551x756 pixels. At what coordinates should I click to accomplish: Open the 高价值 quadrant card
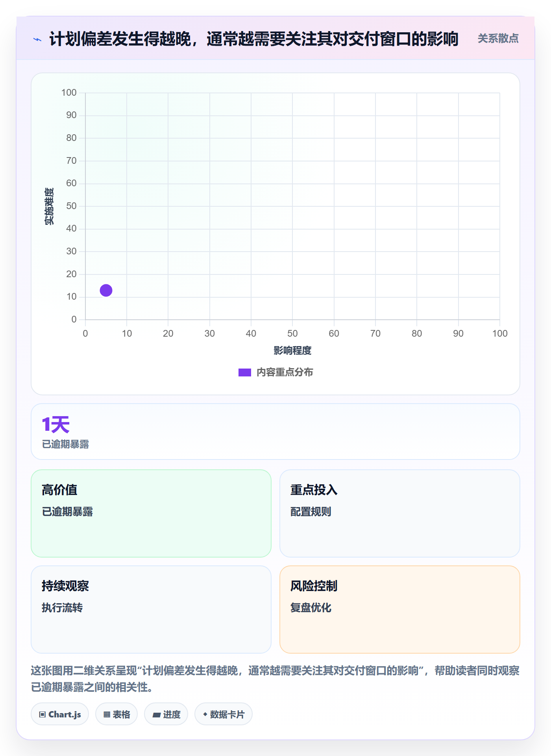(151, 513)
